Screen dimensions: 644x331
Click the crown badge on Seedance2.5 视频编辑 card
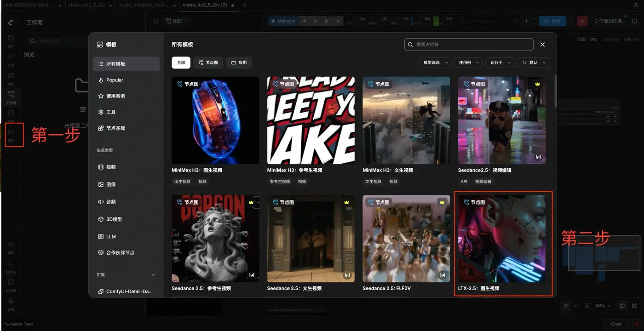537,84
